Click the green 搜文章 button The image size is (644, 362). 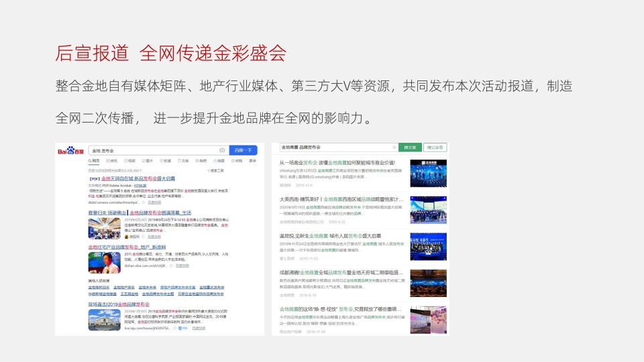click(410, 147)
